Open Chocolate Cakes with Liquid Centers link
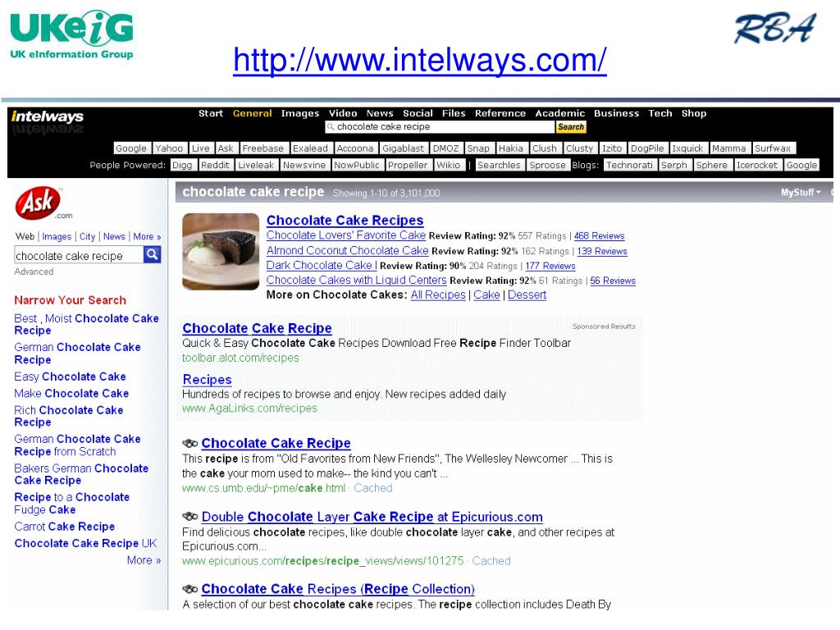The width and height of the screenshot is (840, 630). [x=356, y=280]
